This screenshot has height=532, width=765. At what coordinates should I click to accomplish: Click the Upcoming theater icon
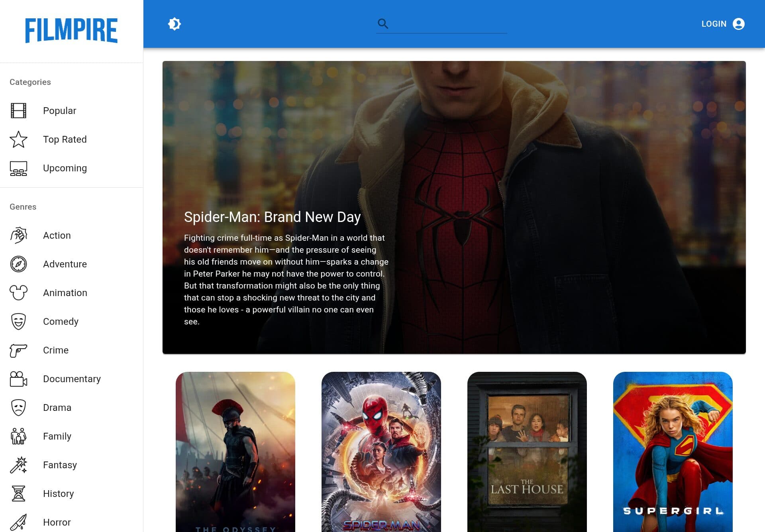click(x=18, y=168)
